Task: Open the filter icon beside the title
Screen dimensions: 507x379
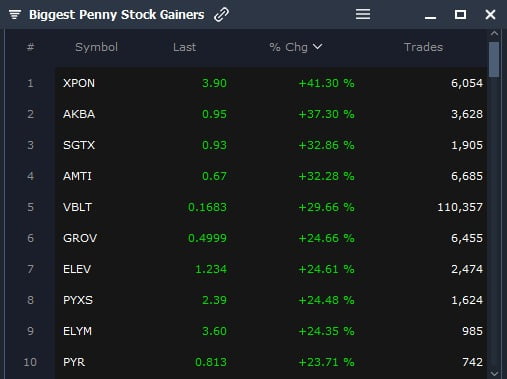Action: pos(15,15)
